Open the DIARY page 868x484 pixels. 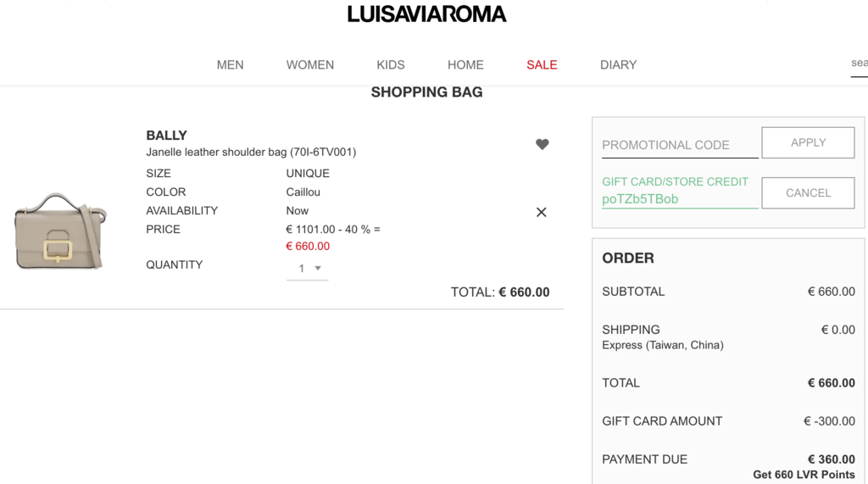pyautogui.click(x=618, y=64)
